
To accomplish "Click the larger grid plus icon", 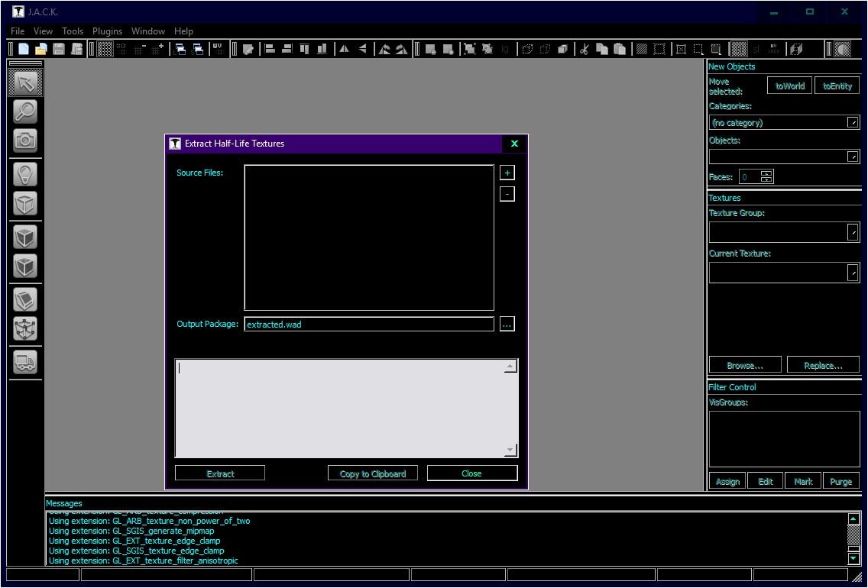I will pyautogui.click(x=157, y=49).
